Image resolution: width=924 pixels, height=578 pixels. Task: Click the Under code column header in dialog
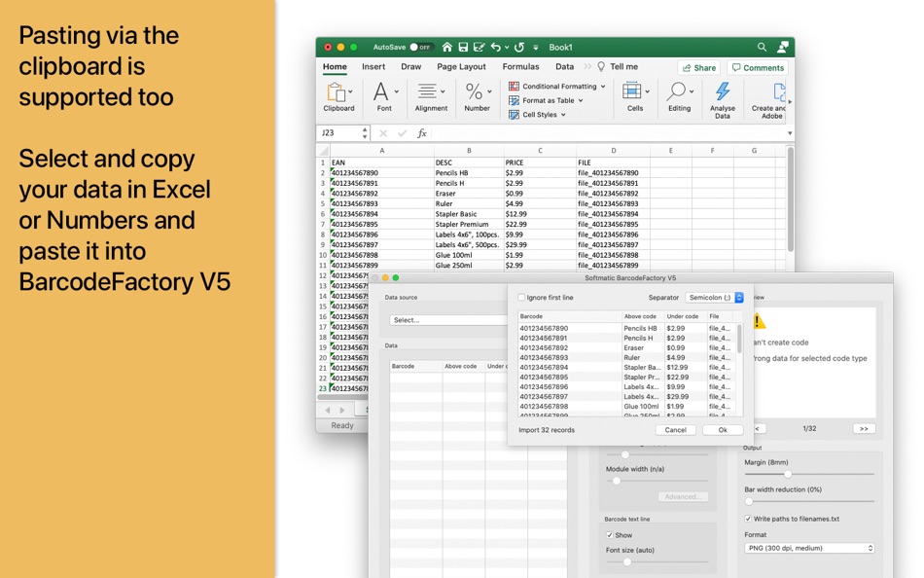[x=686, y=316]
